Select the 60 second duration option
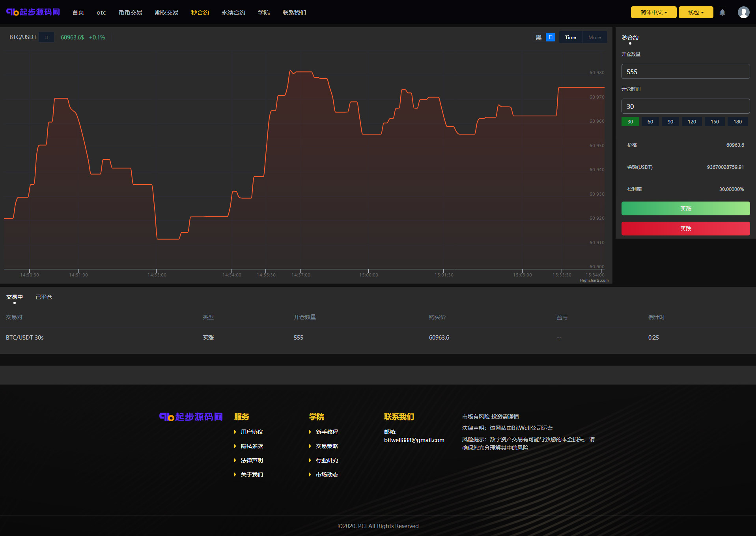 click(x=650, y=121)
